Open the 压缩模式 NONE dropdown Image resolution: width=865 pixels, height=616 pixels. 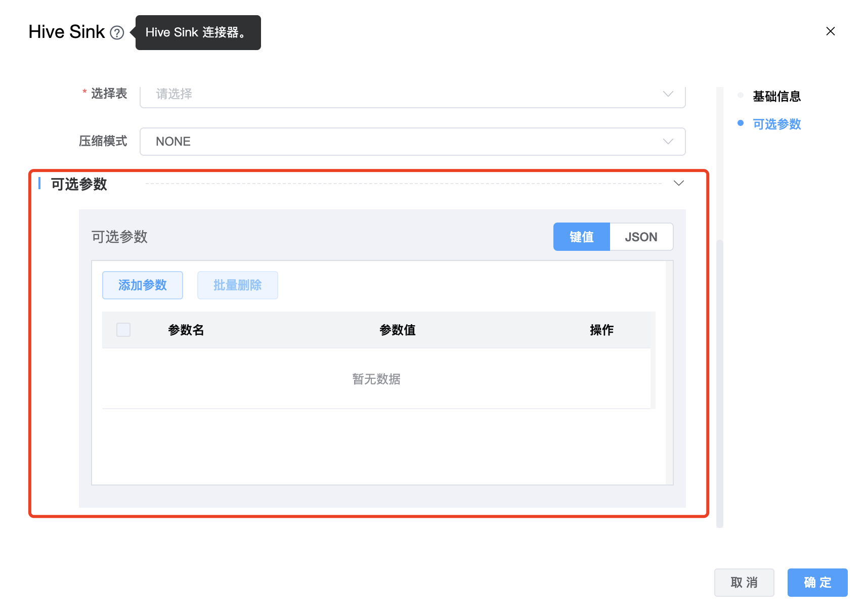tap(412, 142)
